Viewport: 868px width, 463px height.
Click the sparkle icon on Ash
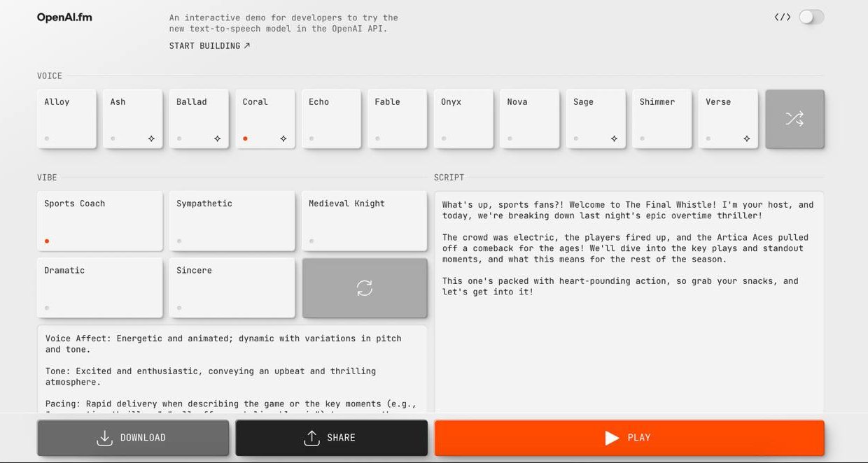(x=151, y=138)
